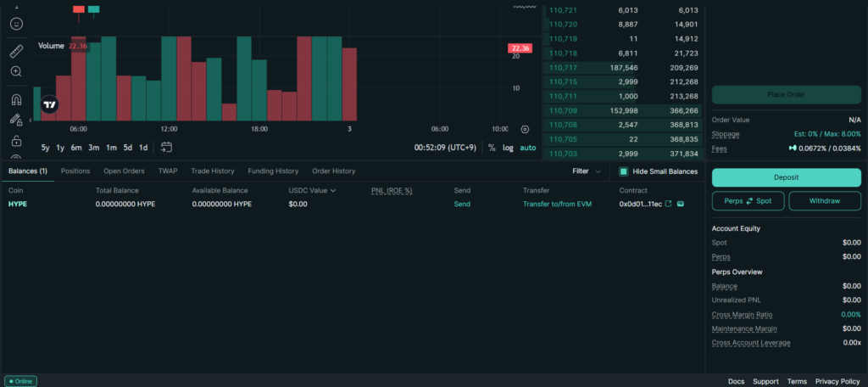Select the ruler measure tool

pyautogui.click(x=16, y=51)
